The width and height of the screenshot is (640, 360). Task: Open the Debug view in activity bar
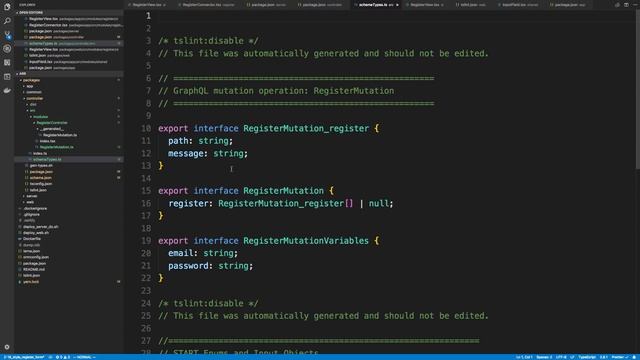[7, 49]
